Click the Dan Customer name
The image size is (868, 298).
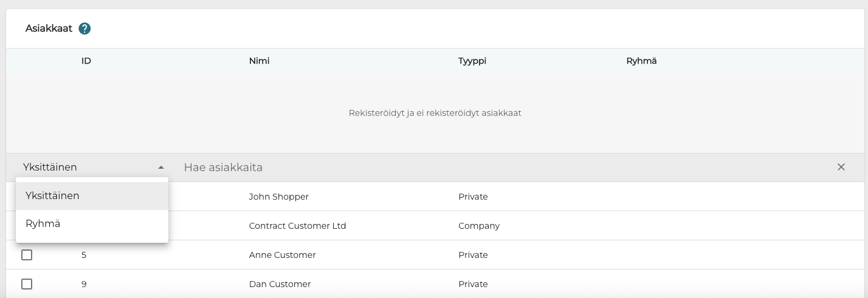click(x=280, y=284)
